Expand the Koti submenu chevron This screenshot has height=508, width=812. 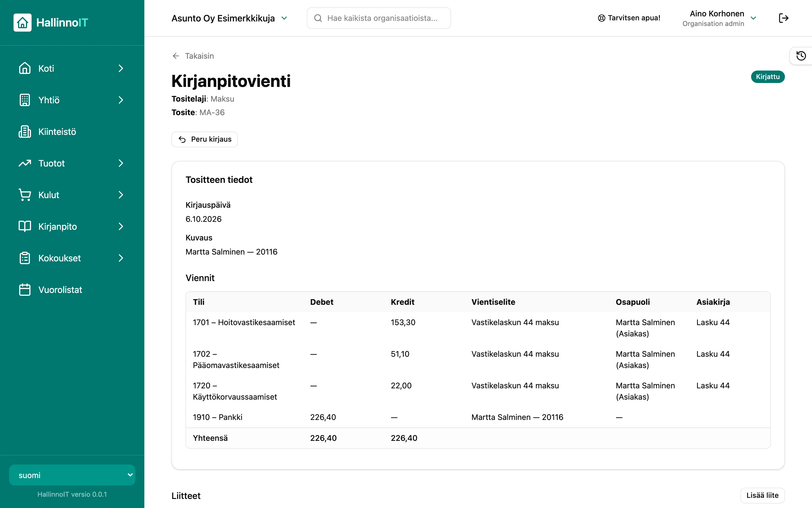pyautogui.click(x=121, y=68)
